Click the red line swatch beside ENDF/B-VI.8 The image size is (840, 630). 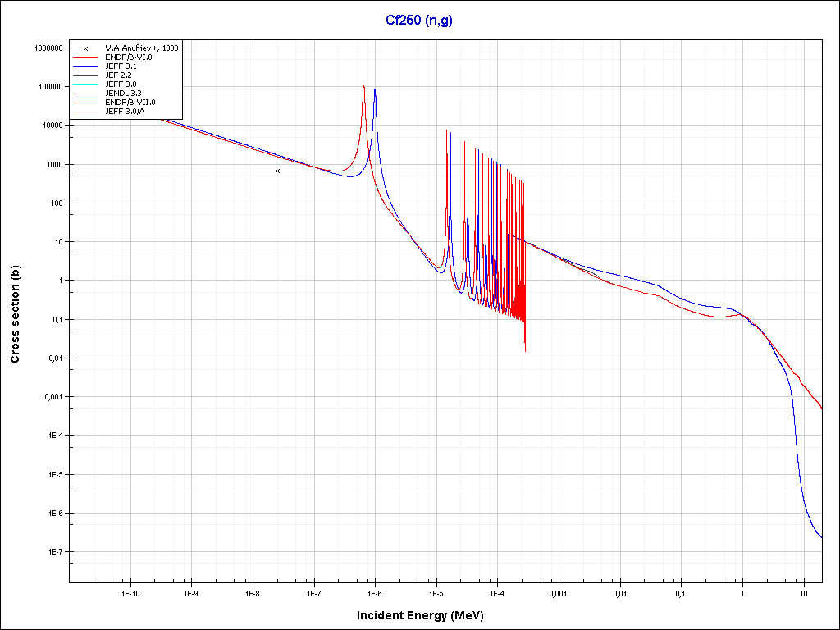pos(85,57)
